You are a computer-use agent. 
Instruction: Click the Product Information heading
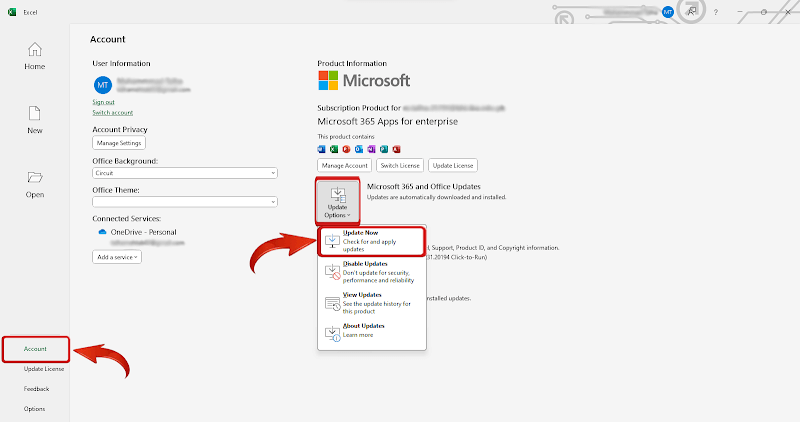tap(352, 63)
